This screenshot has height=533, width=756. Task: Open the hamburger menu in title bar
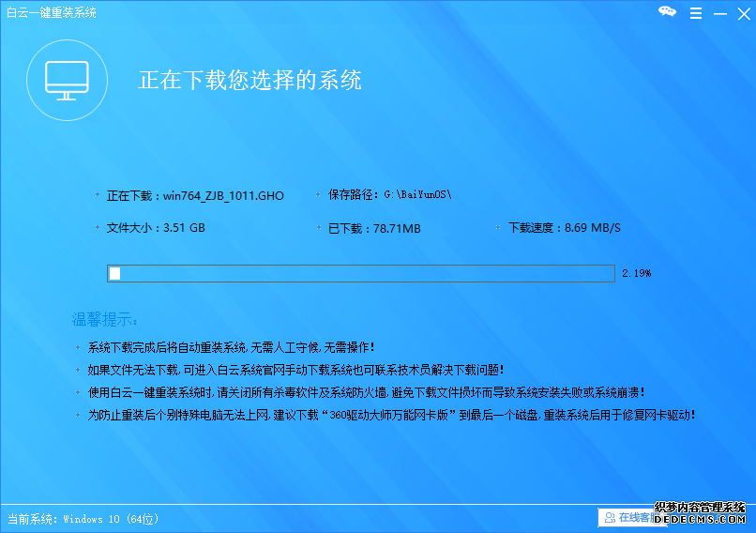tap(694, 12)
